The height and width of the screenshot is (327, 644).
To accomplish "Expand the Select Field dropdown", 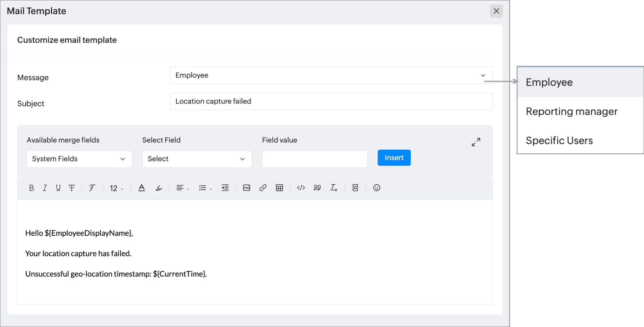I will (x=197, y=159).
